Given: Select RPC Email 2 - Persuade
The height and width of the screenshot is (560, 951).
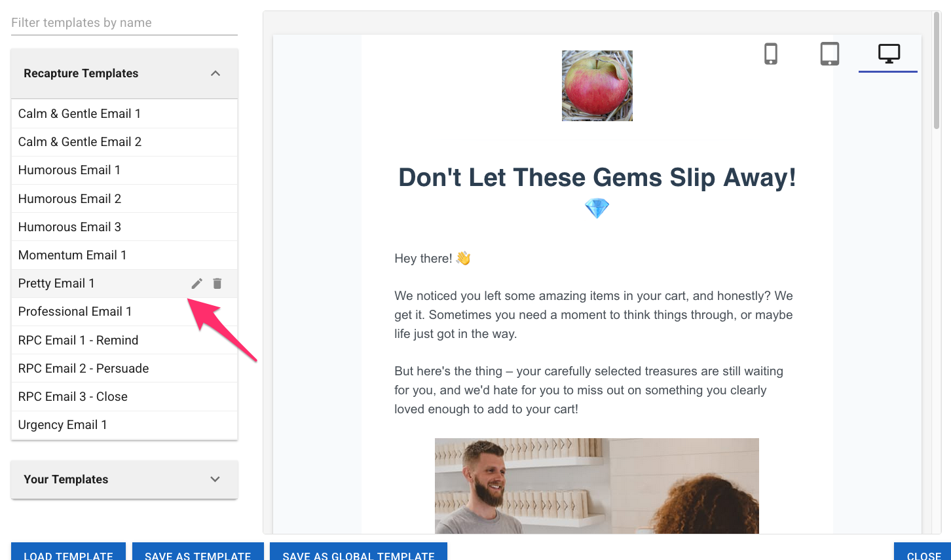Looking at the screenshot, I should pos(124,368).
